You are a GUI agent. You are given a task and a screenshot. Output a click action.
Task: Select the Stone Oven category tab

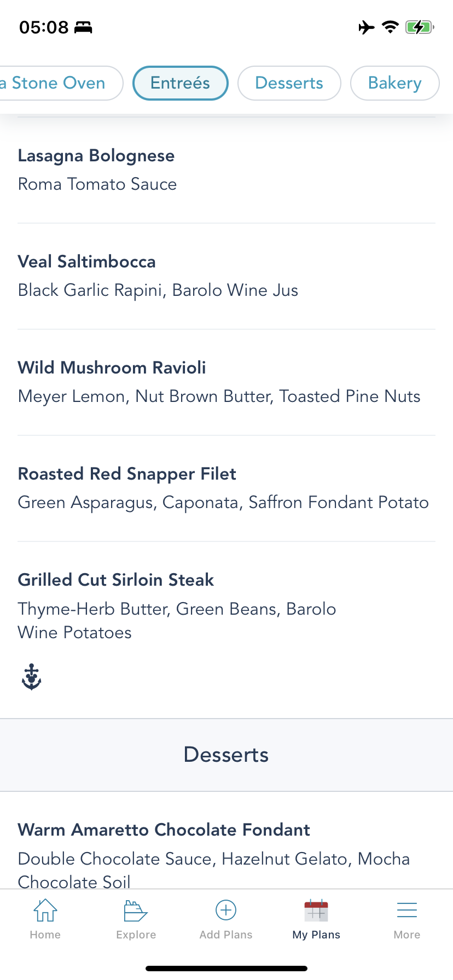(58, 83)
